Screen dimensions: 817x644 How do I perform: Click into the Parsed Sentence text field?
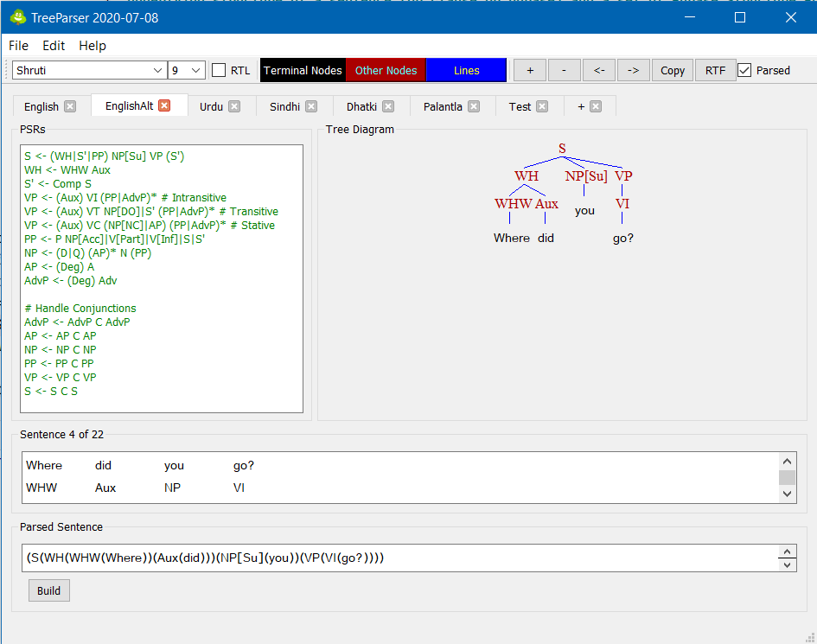pos(398,558)
